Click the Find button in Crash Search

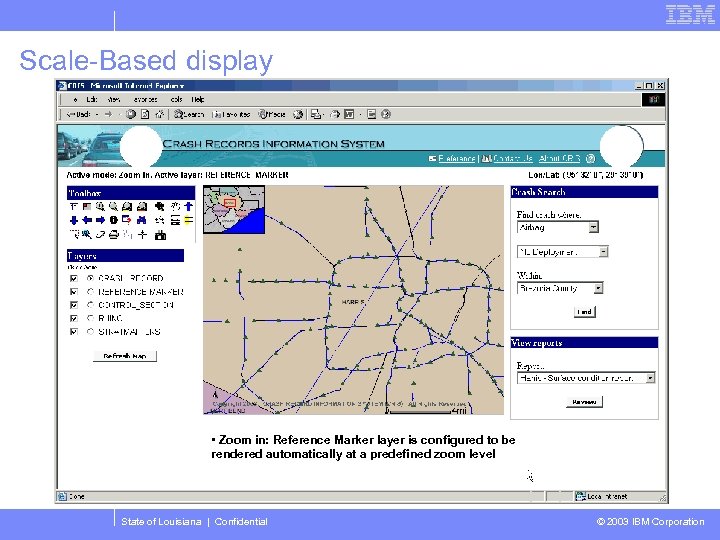584,312
